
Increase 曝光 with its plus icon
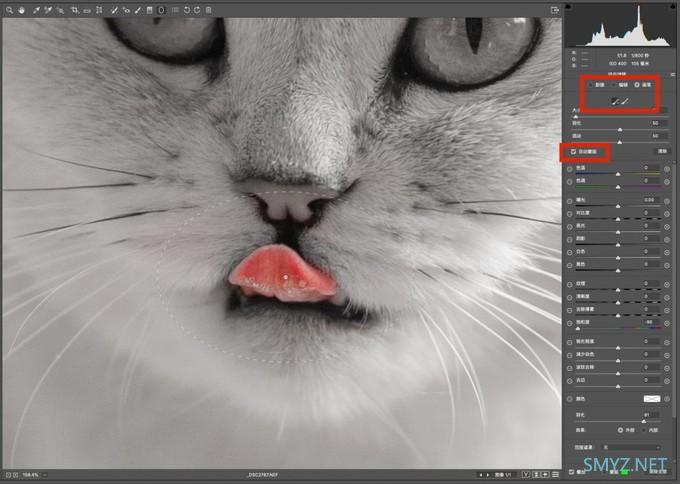pos(667,201)
